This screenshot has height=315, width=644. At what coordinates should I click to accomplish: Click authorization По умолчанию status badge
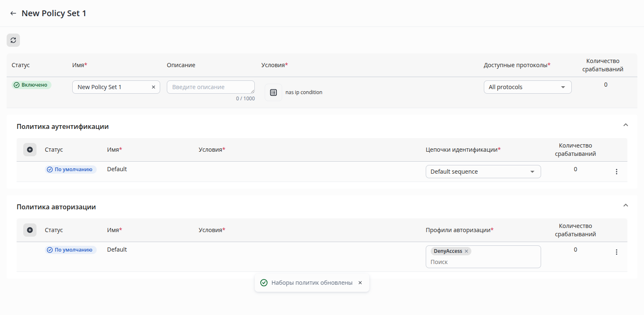(71, 250)
